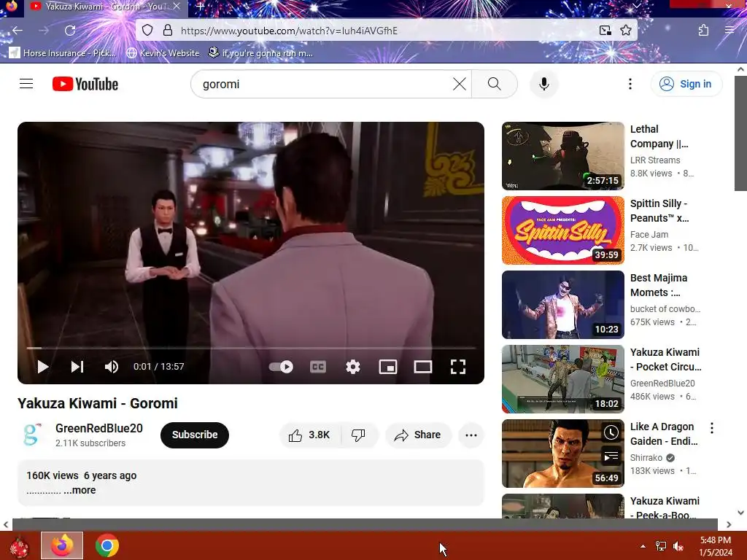Click into the search field containing goromi

[324, 84]
